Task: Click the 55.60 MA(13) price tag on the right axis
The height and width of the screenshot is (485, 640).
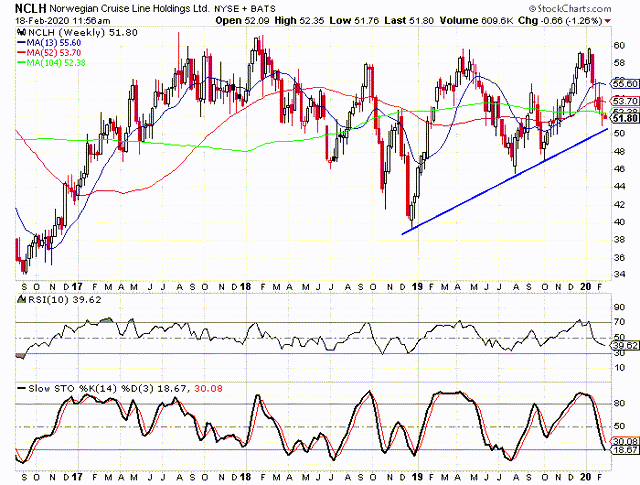Action: click(x=625, y=84)
